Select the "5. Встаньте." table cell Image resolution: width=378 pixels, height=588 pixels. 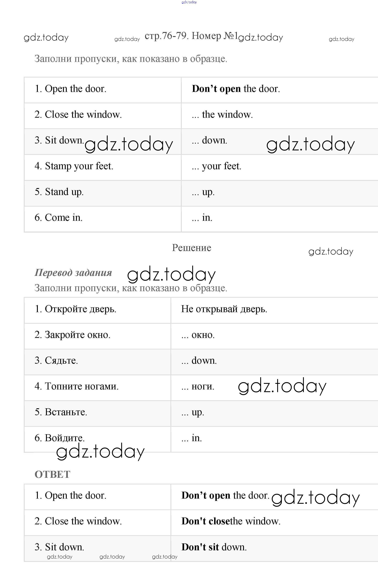(61, 412)
